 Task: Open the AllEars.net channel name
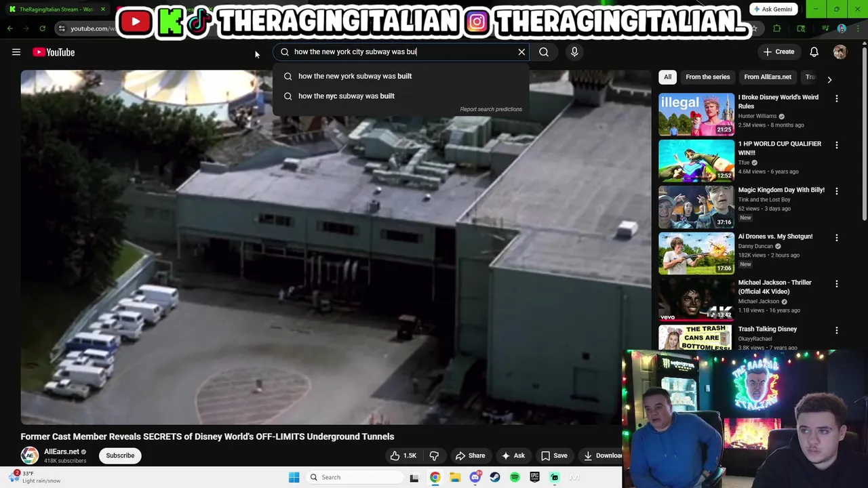[62, 452]
